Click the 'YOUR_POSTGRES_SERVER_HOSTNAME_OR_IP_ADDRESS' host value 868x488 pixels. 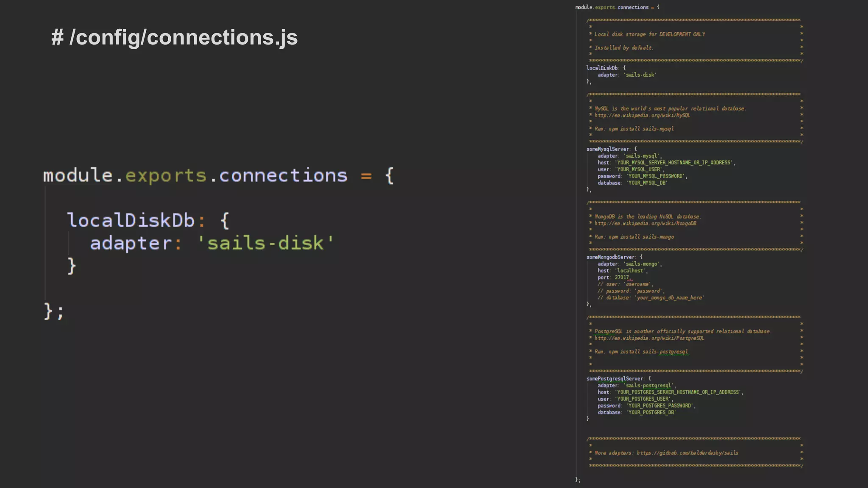click(679, 392)
